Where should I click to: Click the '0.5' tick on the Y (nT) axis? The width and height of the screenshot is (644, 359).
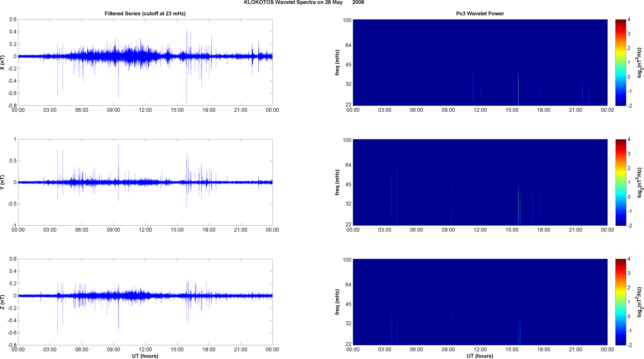tap(13, 161)
